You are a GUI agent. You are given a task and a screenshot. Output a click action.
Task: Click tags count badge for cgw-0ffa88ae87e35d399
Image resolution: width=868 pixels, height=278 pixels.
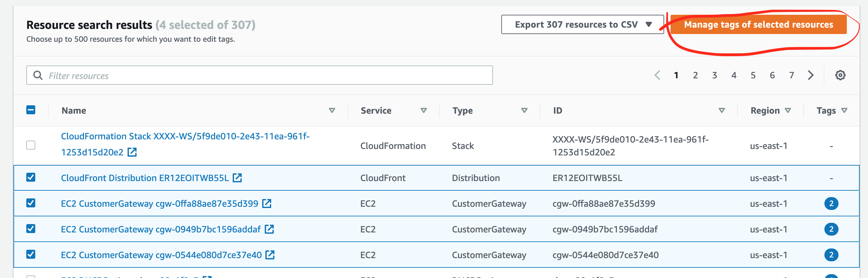click(x=831, y=204)
